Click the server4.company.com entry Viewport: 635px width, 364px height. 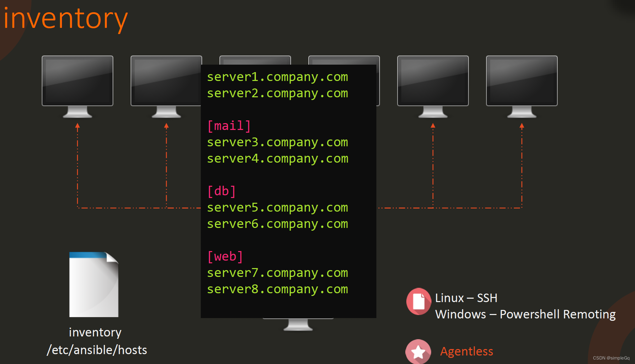[277, 159]
